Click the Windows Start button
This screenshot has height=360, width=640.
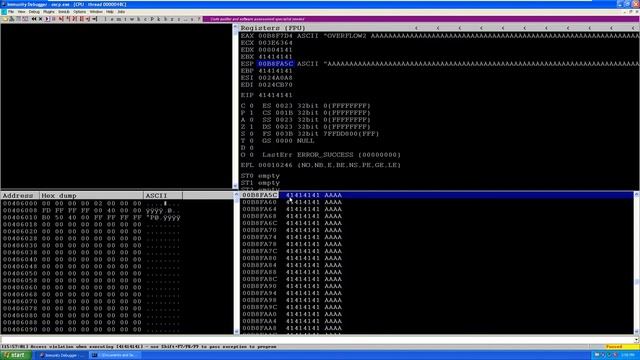click(16, 355)
